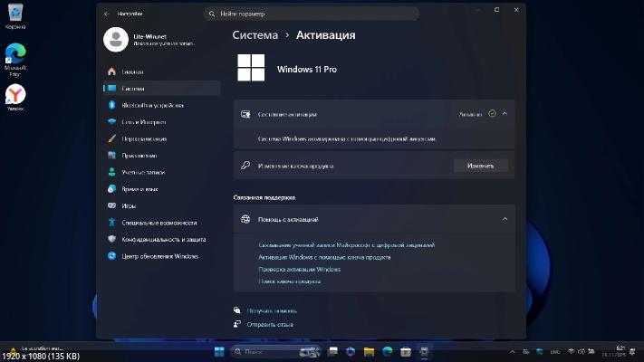The width and height of the screenshot is (644, 362).
Task: Open Специальные возможности accessibility settings
Action: click(x=159, y=223)
